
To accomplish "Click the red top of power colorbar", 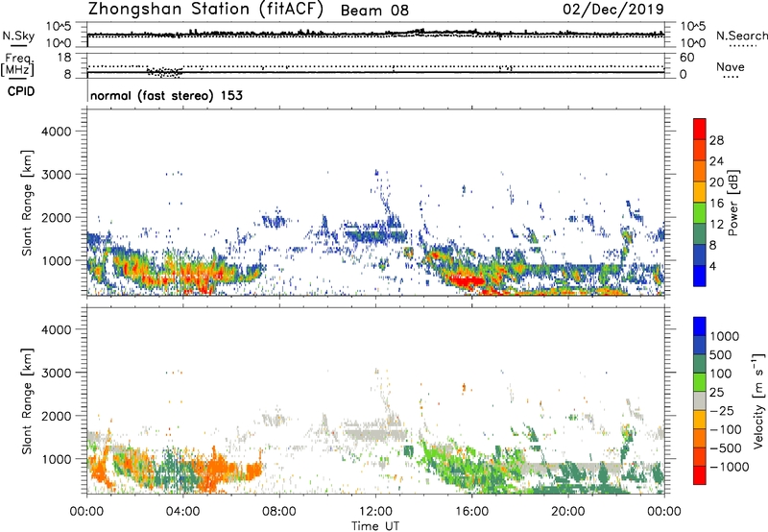I will pyautogui.click(x=700, y=129).
